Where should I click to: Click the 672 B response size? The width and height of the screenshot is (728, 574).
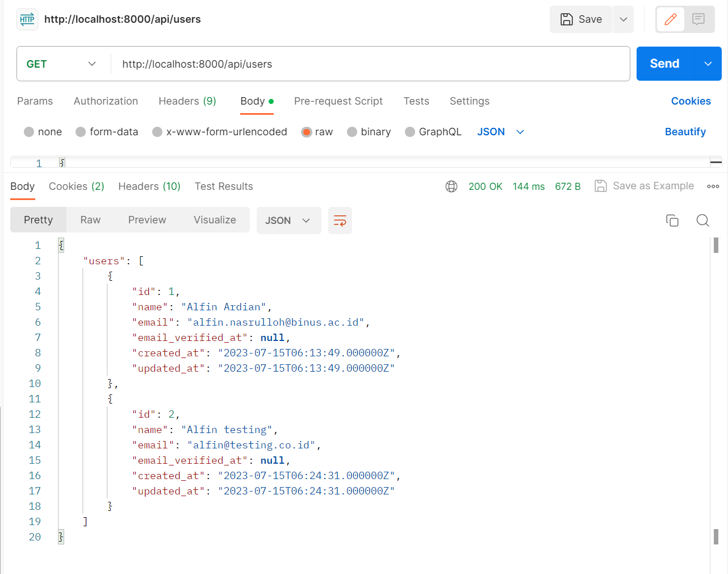coord(568,186)
